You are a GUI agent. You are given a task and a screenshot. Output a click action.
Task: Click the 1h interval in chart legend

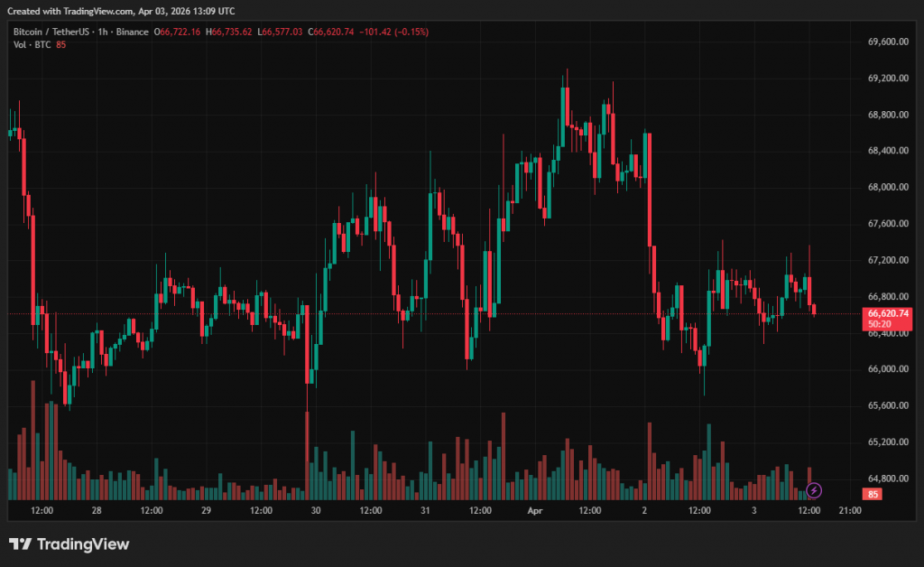click(104, 32)
